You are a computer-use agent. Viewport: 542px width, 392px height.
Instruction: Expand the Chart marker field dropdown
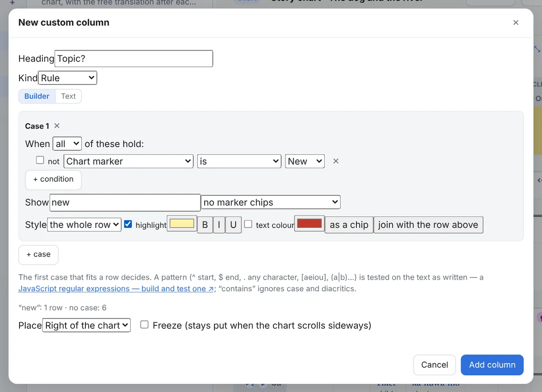click(x=129, y=161)
